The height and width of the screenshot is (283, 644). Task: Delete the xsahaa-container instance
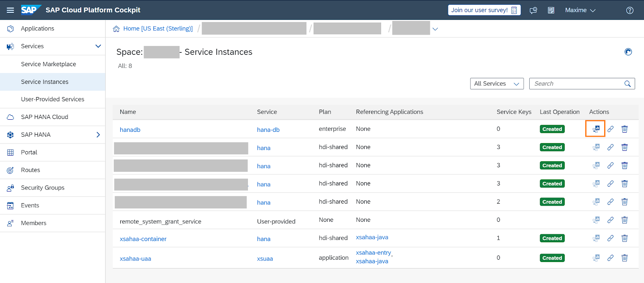(625, 238)
